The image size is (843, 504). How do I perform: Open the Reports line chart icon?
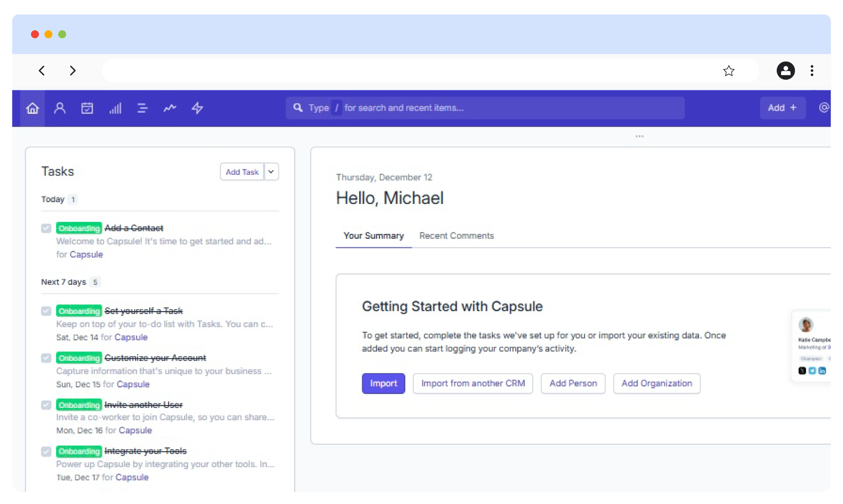click(170, 108)
